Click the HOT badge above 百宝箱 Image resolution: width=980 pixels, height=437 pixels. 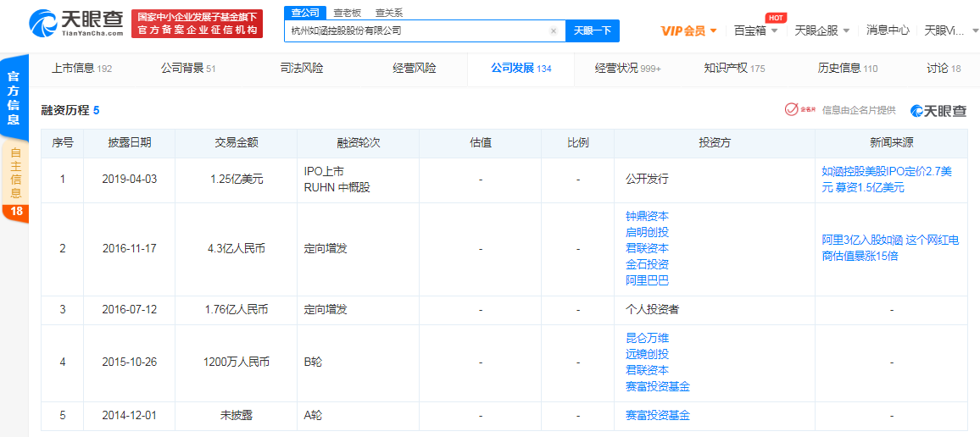tap(775, 17)
